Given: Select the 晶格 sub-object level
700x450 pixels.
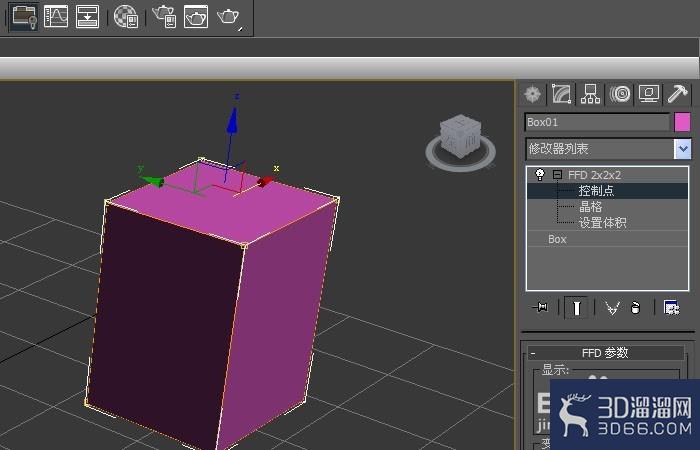Looking at the screenshot, I should [x=591, y=207].
